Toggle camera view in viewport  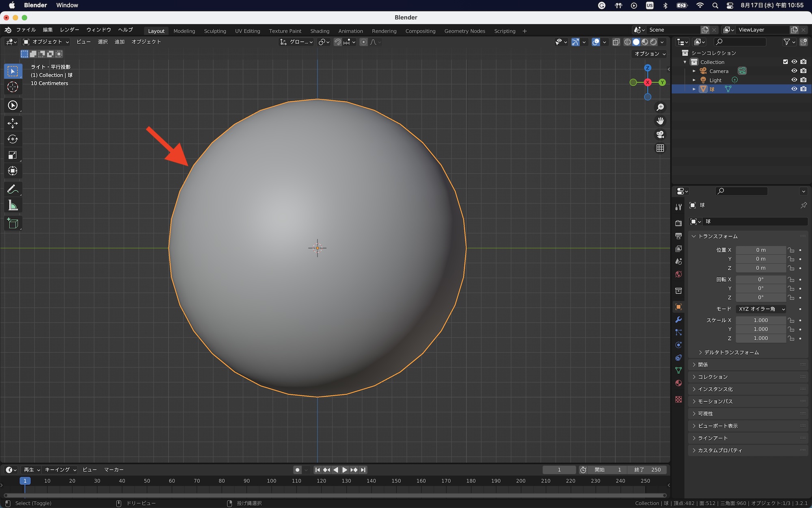(660, 135)
